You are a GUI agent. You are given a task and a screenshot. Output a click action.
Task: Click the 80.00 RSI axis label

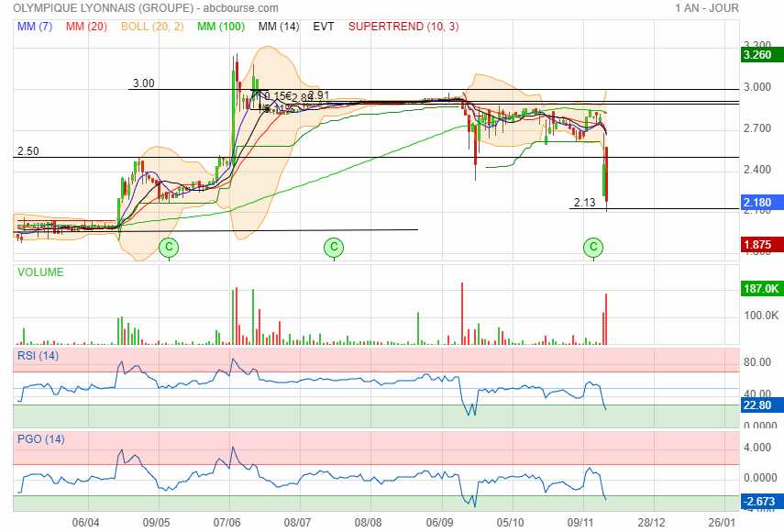pos(757,362)
